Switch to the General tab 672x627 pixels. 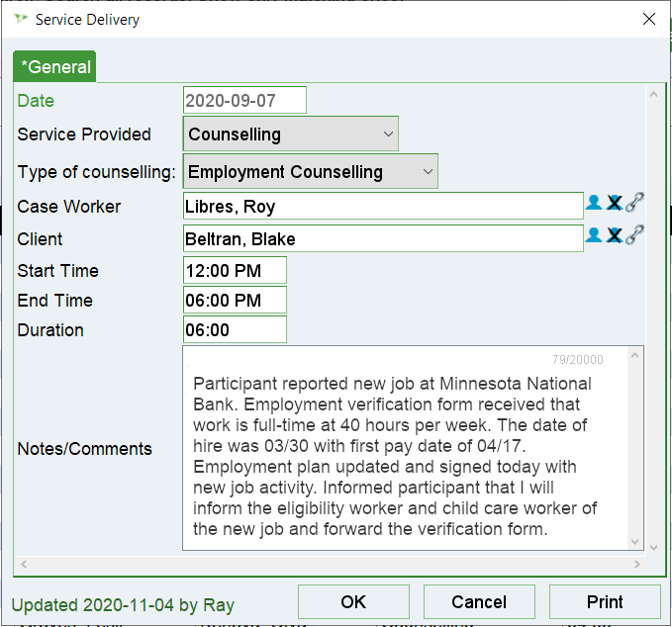click(55, 67)
